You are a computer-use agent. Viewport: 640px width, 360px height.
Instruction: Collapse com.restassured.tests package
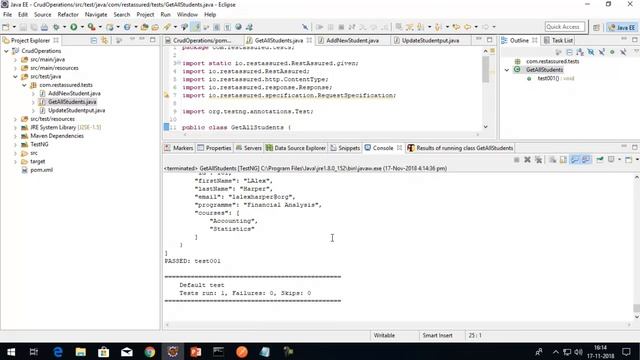click(x=24, y=85)
